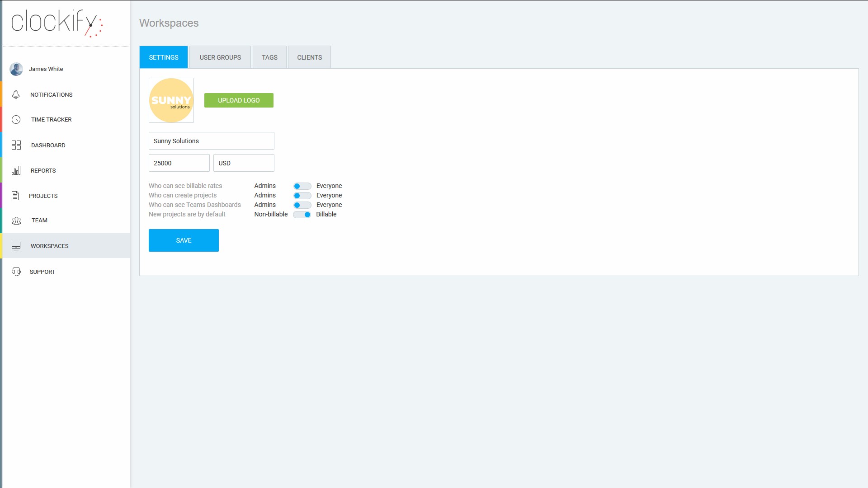Screen dimensions: 868x488
Task: Click the Dashboard grid icon
Action: (x=16, y=145)
